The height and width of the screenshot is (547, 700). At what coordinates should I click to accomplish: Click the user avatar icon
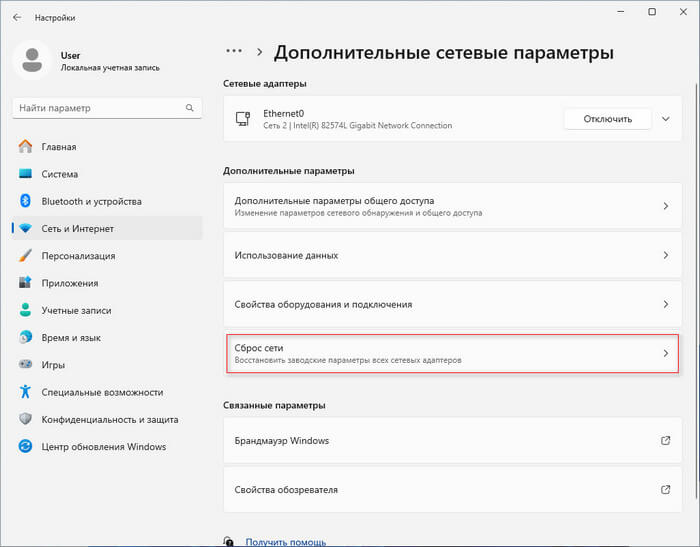(x=32, y=60)
